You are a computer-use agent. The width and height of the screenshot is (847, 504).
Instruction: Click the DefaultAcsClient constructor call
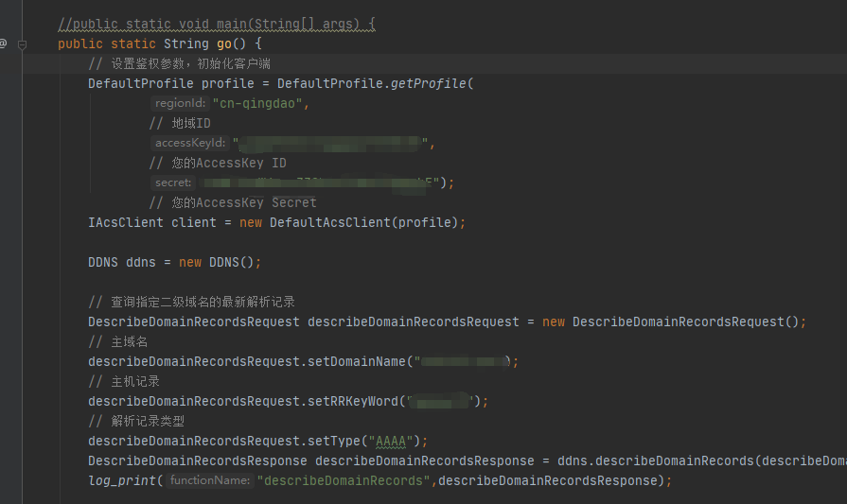(x=330, y=223)
